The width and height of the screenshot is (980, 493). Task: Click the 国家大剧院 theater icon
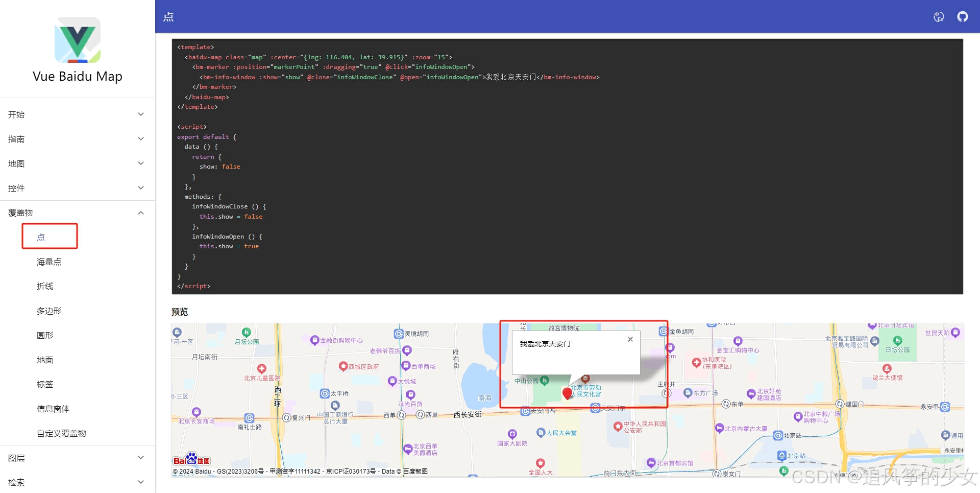[512, 434]
